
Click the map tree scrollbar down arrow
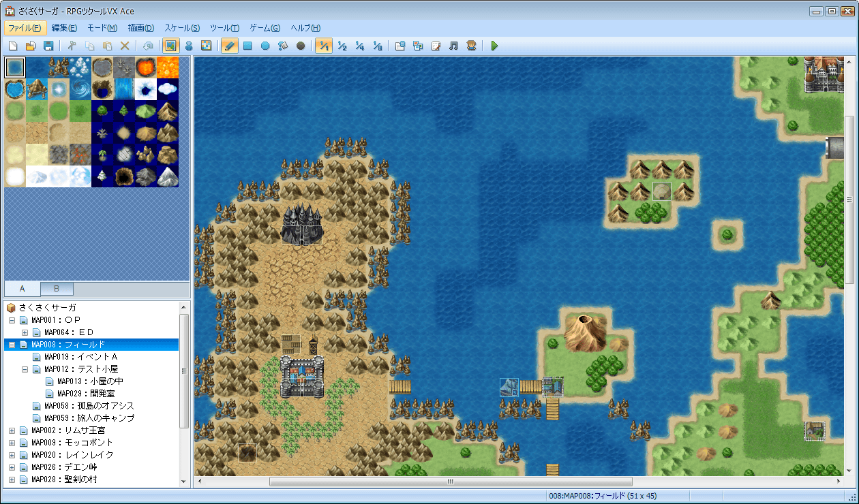pos(184,481)
